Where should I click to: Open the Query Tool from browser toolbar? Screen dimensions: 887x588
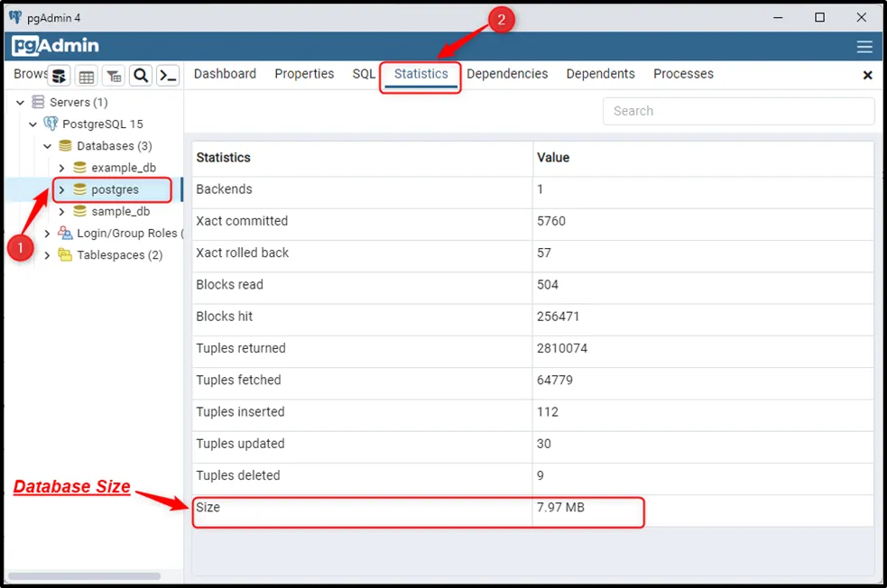pos(59,76)
